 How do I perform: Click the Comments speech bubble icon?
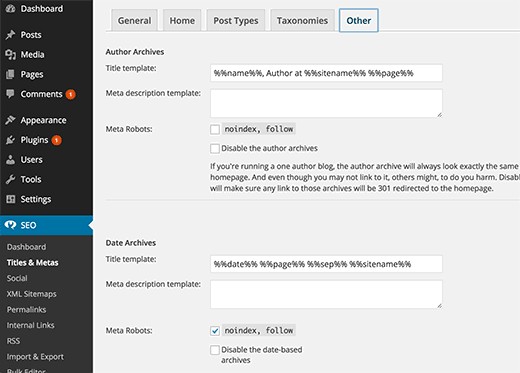[10, 94]
